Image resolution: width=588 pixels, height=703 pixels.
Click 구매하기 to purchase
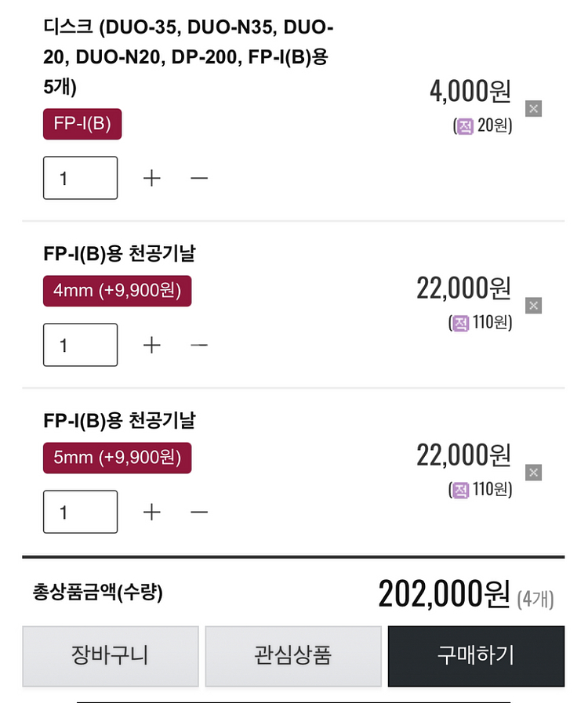click(477, 657)
